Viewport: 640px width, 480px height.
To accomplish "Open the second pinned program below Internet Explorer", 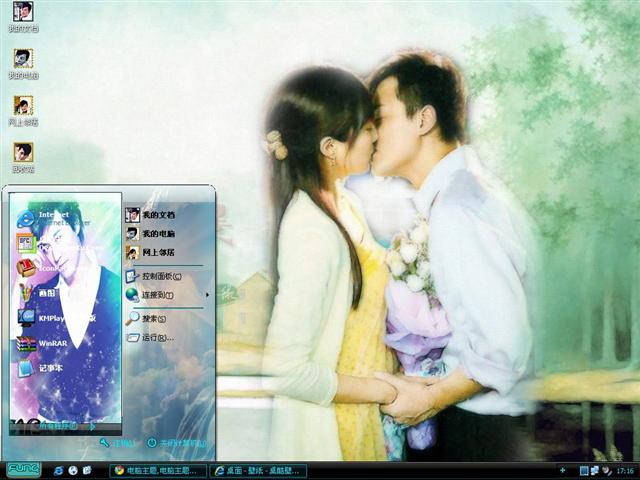I will click(25, 243).
